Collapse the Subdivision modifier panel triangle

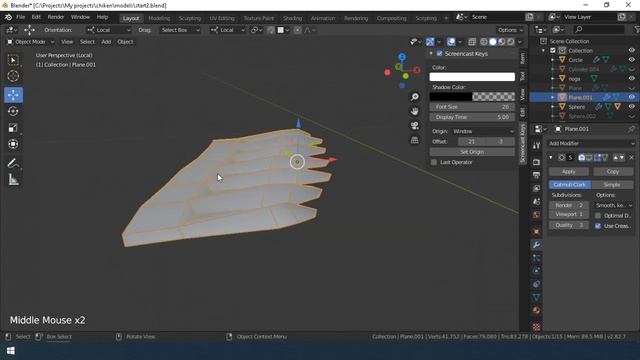click(551, 158)
